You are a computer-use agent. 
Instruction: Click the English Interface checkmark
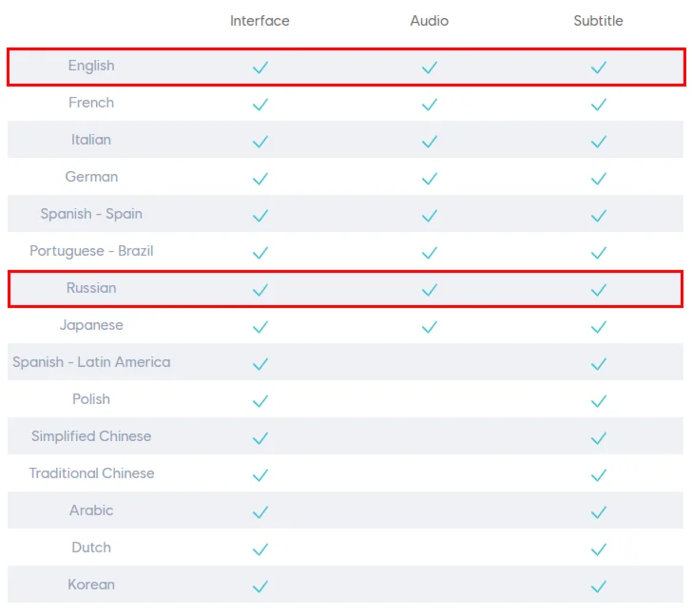[x=259, y=67]
